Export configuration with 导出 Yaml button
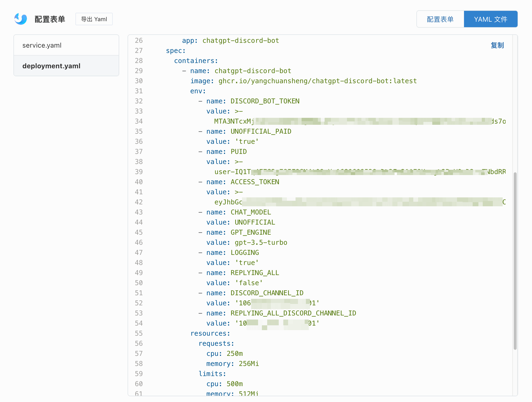Image resolution: width=532 pixels, height=402 pixels. point(94,19)
